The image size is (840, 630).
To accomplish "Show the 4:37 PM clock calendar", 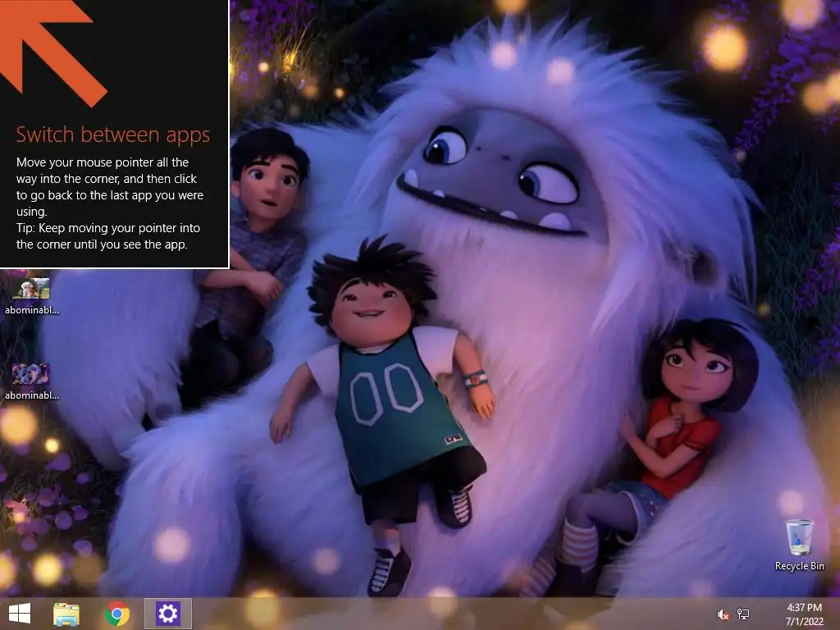I will (x=804, y=608).
